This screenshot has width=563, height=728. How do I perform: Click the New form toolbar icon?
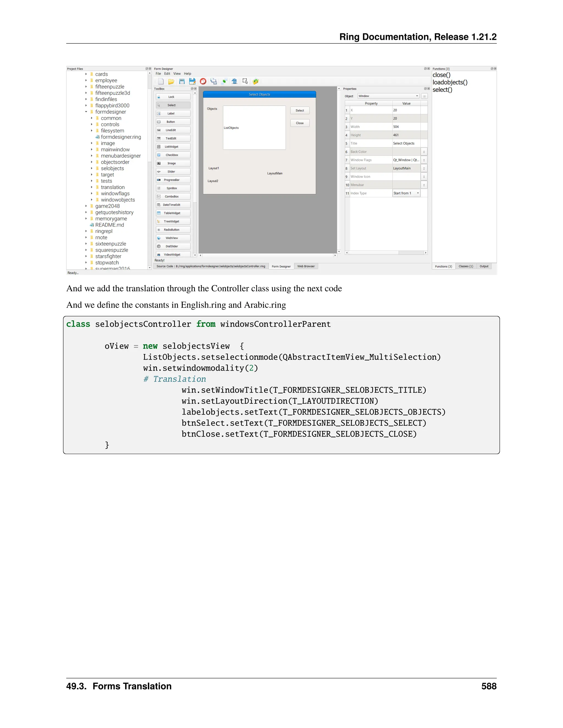click(161, 81)
